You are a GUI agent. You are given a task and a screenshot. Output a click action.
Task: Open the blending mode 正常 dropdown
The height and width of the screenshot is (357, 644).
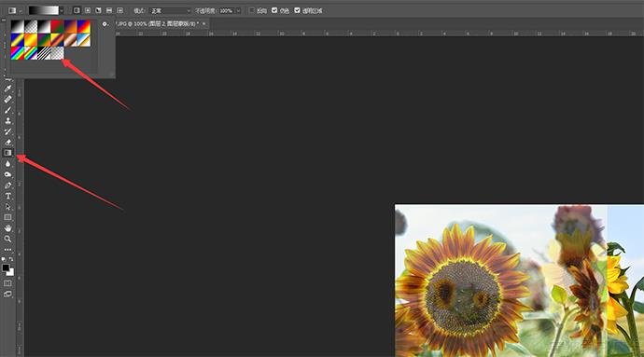171,10
